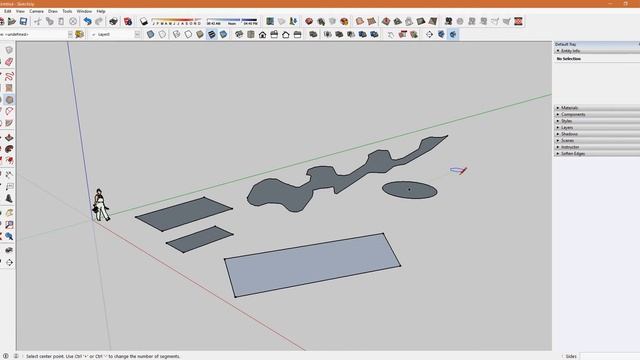The width and height of the screenshot is (640, 360).
Task: Select the Protractor tool below the Text tool
Action: tap(9, 198)
